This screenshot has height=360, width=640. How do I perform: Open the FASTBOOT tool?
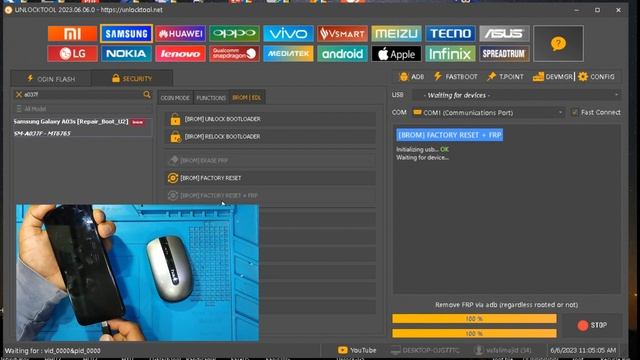tap(456, 77)
